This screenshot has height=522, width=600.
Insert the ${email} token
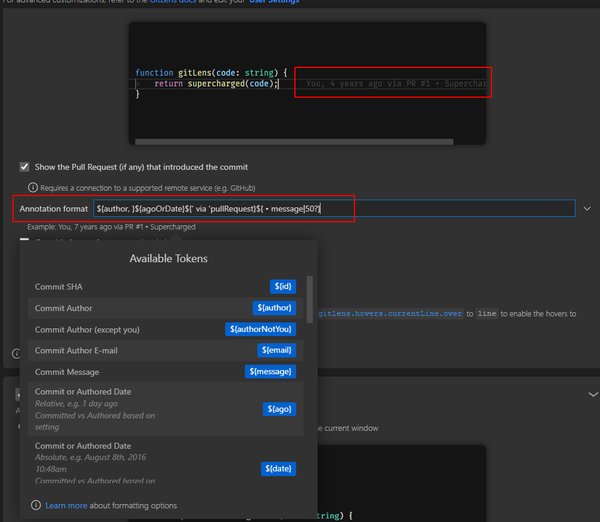(x=276, y=350)
